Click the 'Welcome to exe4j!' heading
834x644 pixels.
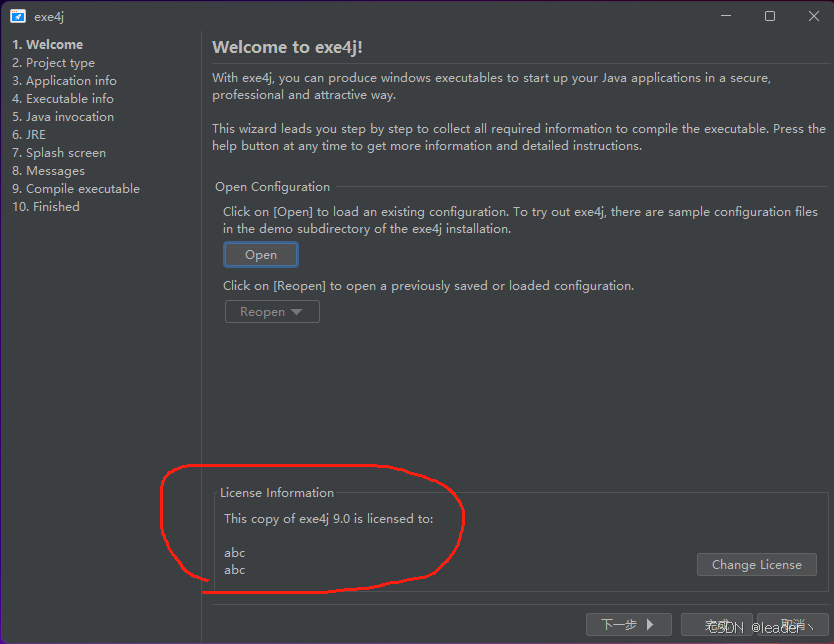287,47
